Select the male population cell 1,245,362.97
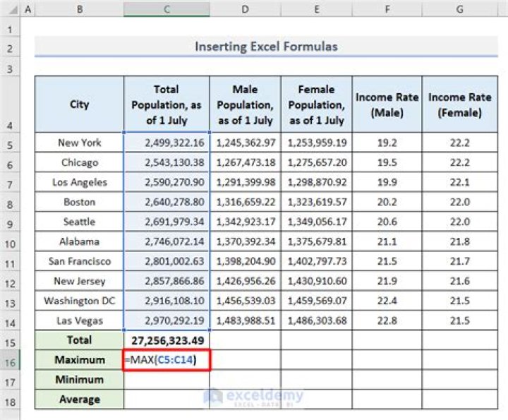Image resolution: width=508 pixels, height=420 pixels. click(246, 143)
